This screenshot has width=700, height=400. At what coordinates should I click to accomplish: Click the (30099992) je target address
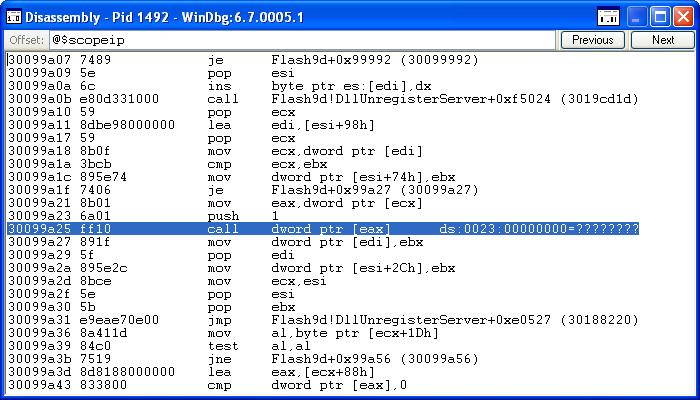click(439, 60)
